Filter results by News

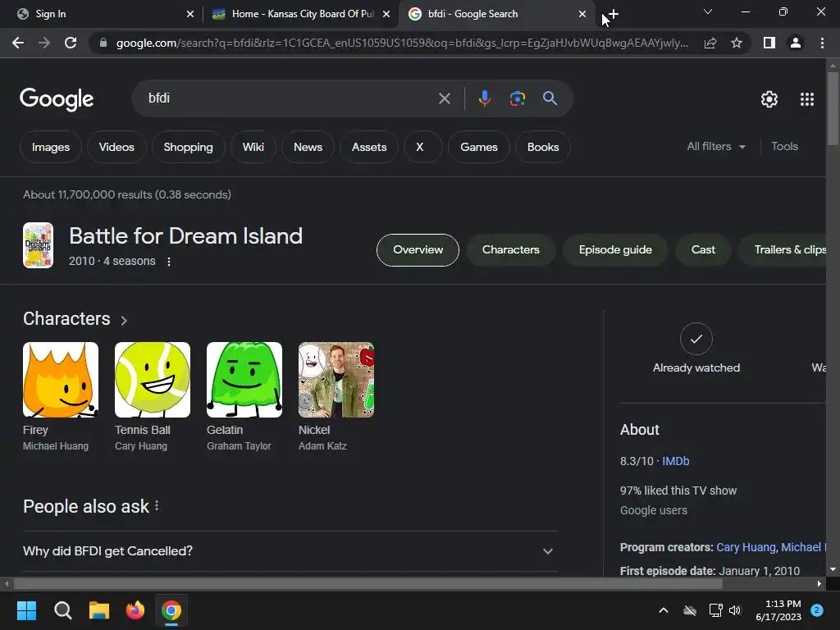[308, 147]
